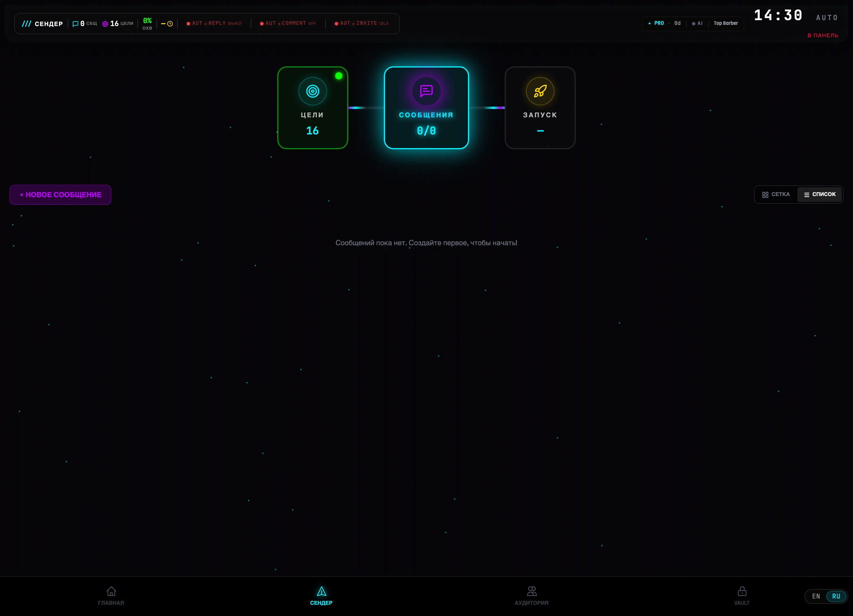Click the grid icon next to СЕТКА
Image resolution: width=853 pixels, height=616 pixels.
[x=765, y=195]
